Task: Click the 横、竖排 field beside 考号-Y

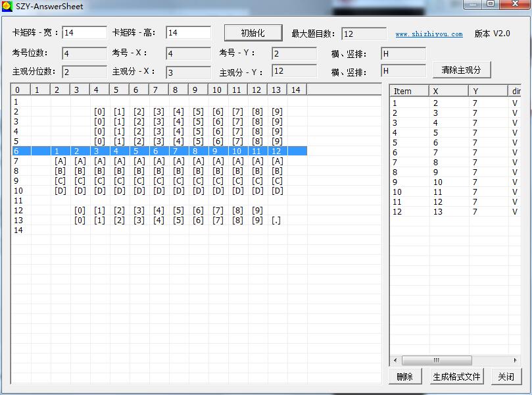Action: click(x=403, y=53)
